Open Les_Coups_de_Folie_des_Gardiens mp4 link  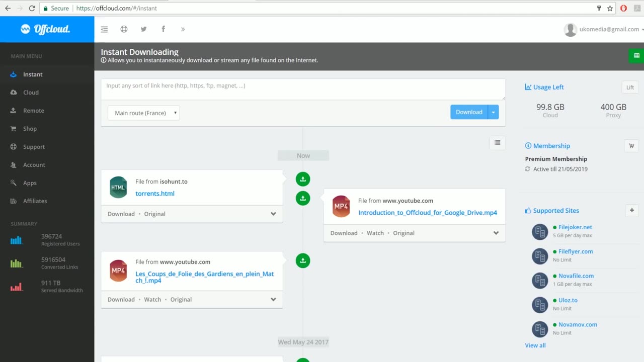tap(204, 277)
